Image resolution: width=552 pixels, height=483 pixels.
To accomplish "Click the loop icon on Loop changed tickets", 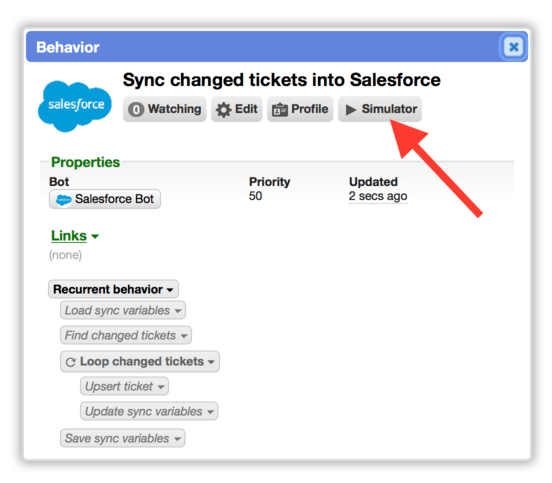I will coord(71,362).
